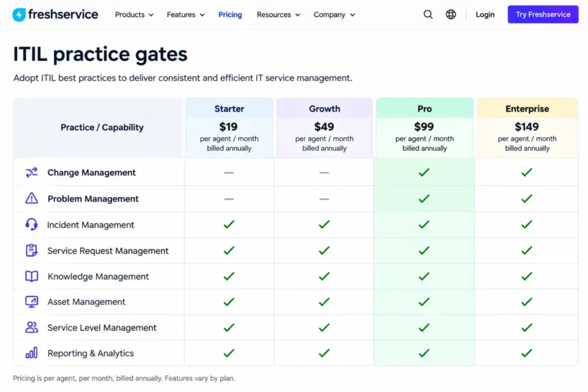Click the Practice / Capability column header
This screenshot has height=392, width=588.
(102, 127)
